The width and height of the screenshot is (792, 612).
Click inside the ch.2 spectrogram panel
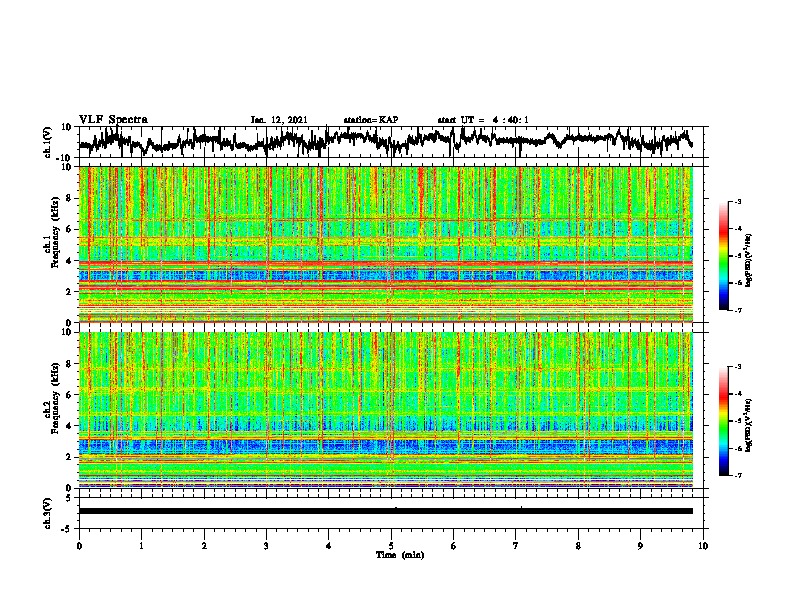point(386,410)
